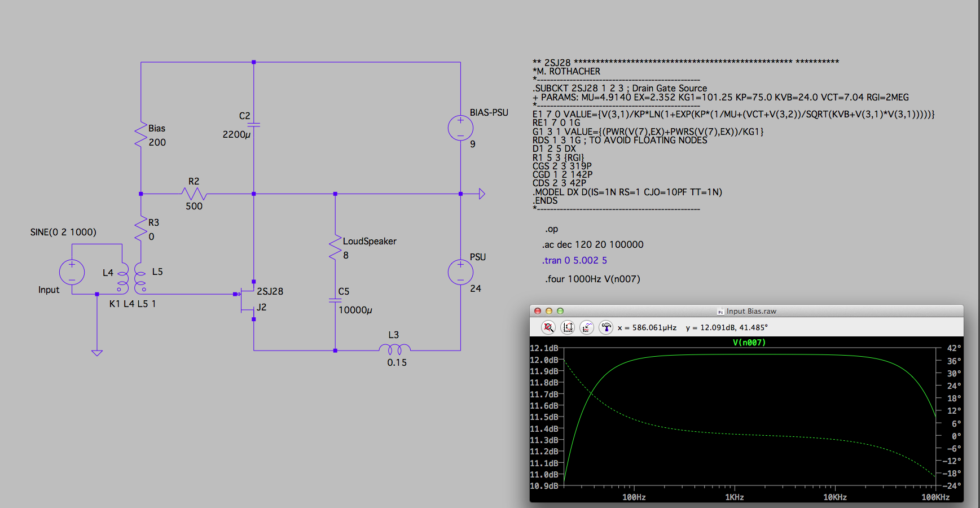Click the output port arrow on right node
Viewport: 980px width, 508px height.
[x=481, y=194]
